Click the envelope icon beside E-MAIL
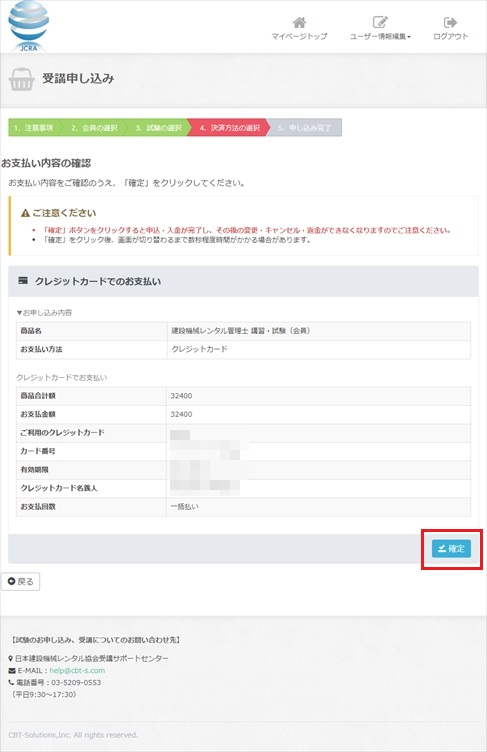 12,670
